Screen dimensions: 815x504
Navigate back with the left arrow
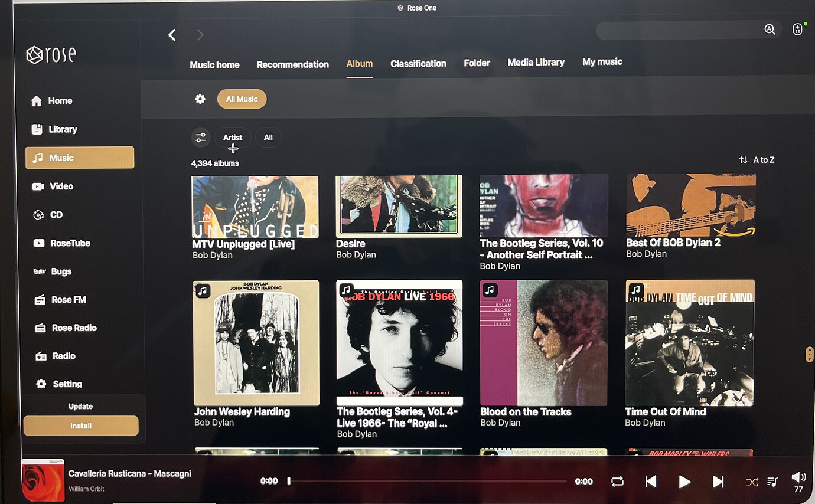point(172,35)
